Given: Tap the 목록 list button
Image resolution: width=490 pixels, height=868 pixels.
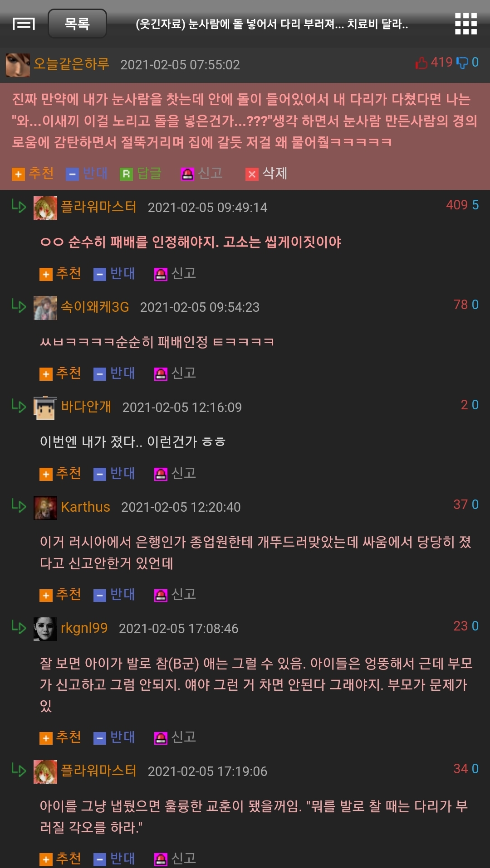Looking at the screenshot, I should pos(77,24).
